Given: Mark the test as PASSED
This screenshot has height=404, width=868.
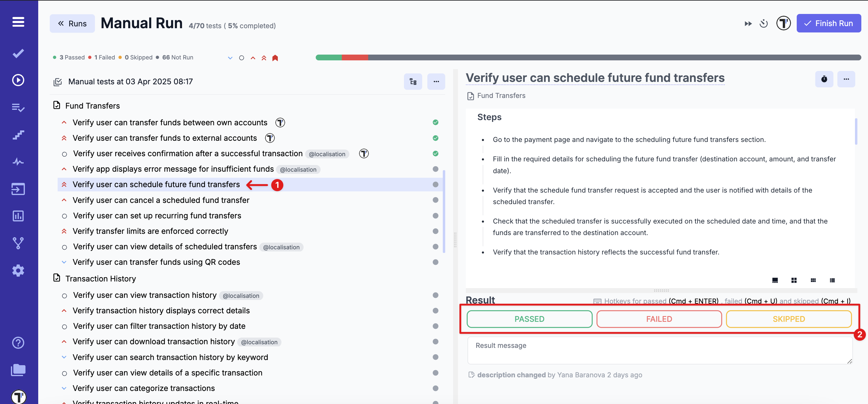Looking at the screenshot, I should point(529,319).
